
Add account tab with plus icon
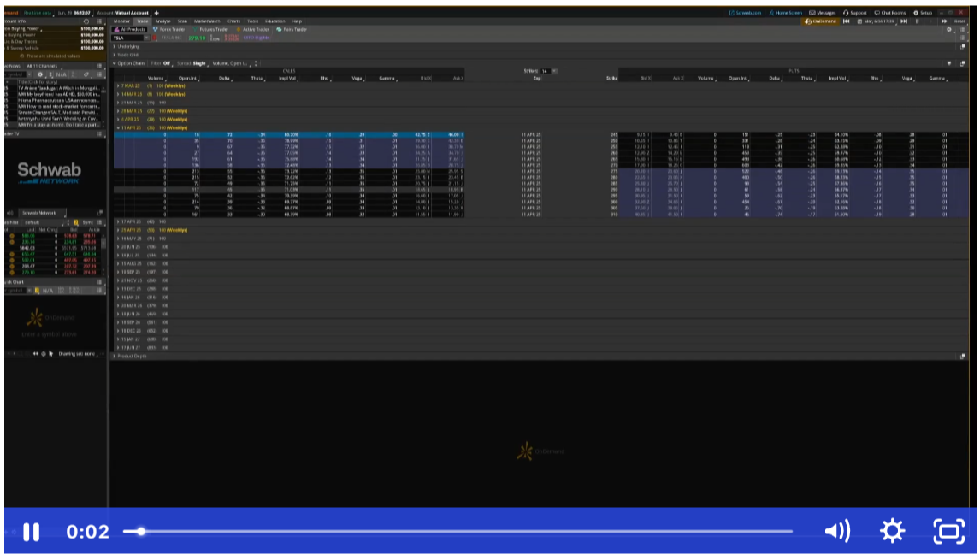[x=156, y=13]
